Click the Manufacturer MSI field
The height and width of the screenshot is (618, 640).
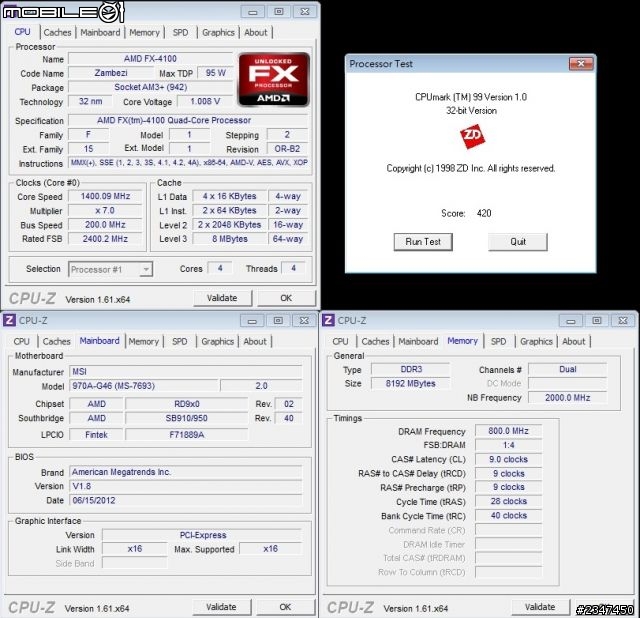pos(186,371)
